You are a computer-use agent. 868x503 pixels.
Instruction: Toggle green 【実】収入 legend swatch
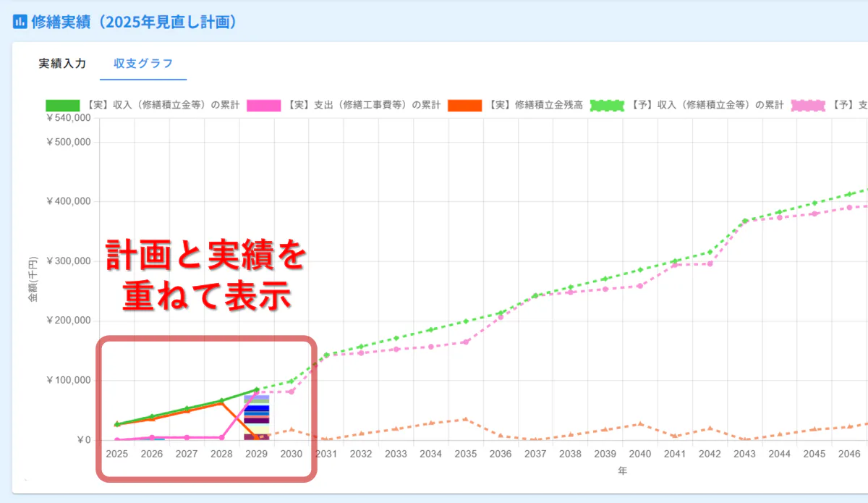(63, 105)
